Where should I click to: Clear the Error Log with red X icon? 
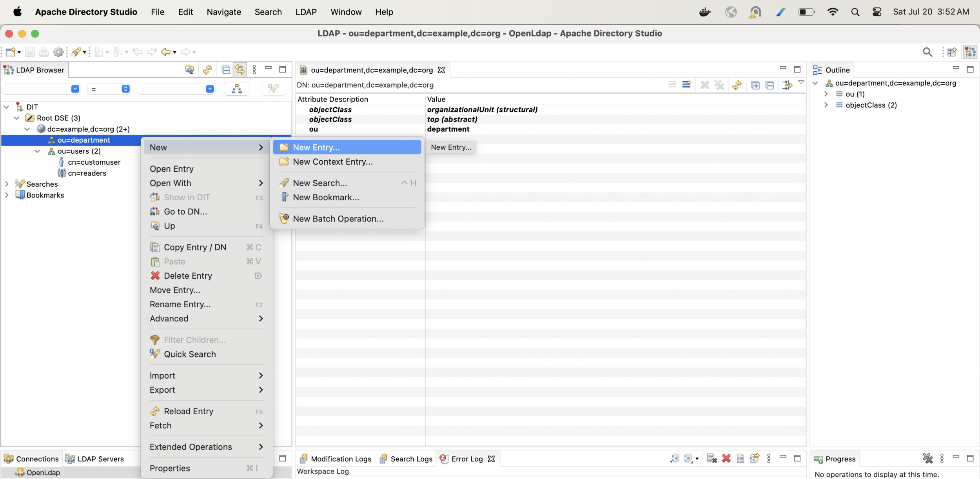click(726, 458)
